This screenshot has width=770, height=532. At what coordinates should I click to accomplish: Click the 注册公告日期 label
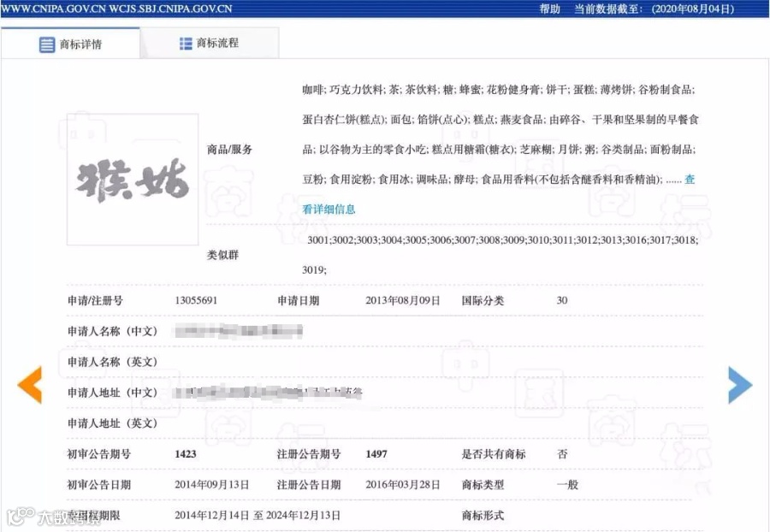pos(309,485)
